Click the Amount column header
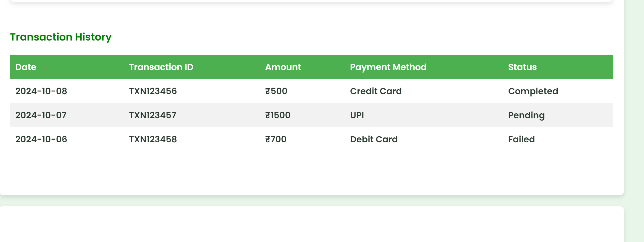Image resolution: width=644 pixels, height=242 pixels. click(x=283, y=67)
